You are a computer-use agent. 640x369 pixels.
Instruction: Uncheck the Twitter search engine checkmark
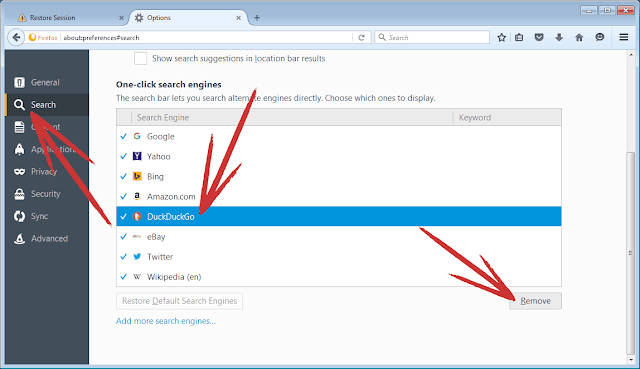[x=124, y=257]
